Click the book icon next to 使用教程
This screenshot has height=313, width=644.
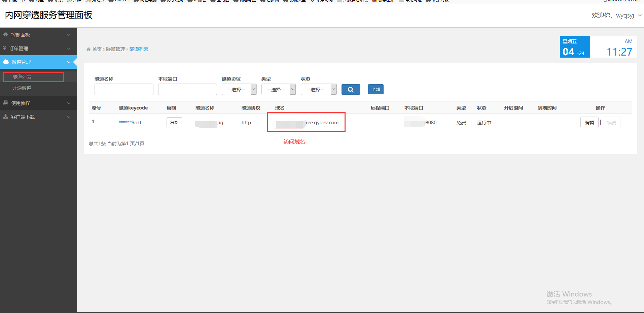tap(5, 103)
